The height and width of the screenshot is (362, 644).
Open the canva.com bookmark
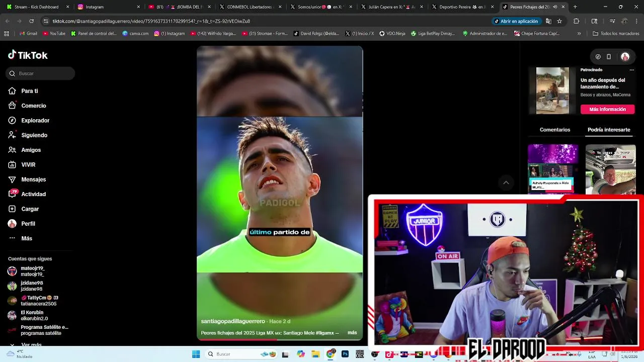pyautogui.click(x=135, y=34)
